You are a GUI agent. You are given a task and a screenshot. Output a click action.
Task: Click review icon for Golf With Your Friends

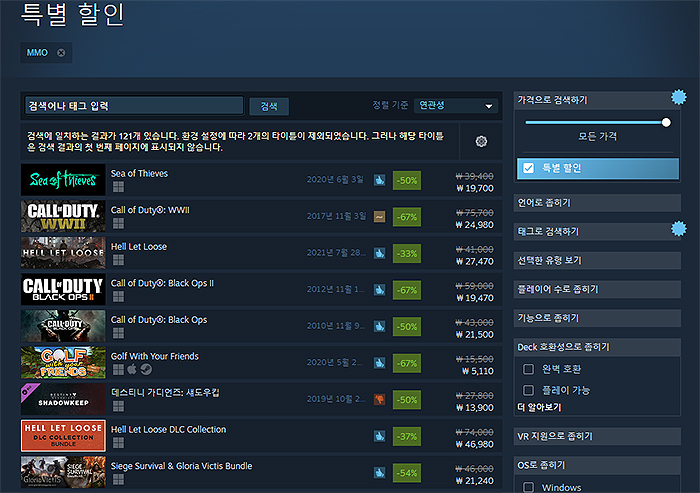pyautogui.click(x=379, y=363)
